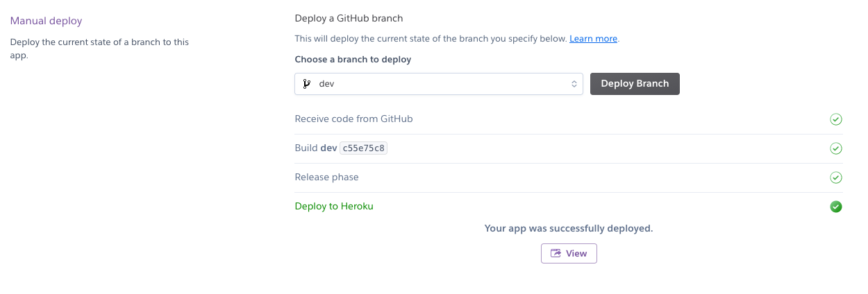Click the Choose a branch to deploy label

[x=353, y=60]
